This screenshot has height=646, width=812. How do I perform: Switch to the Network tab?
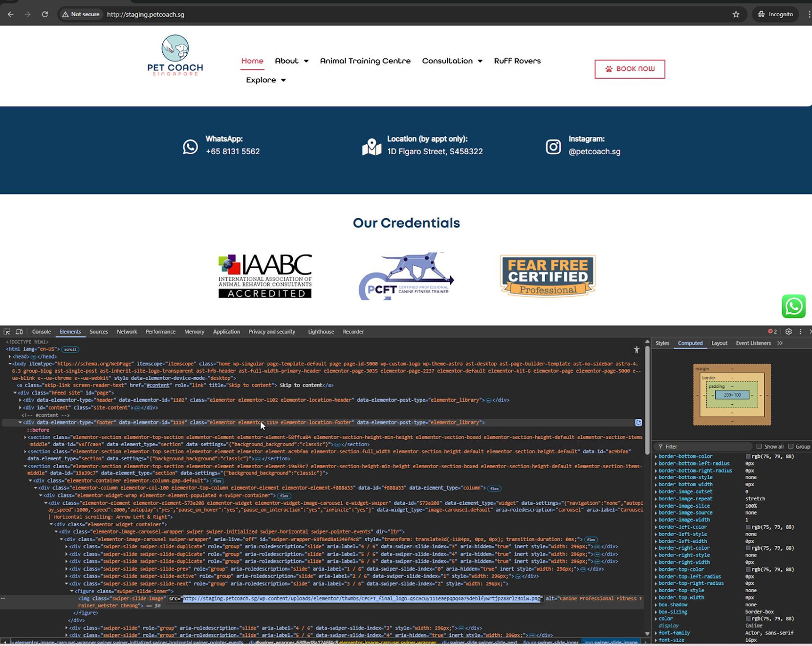tap(127, 332)
